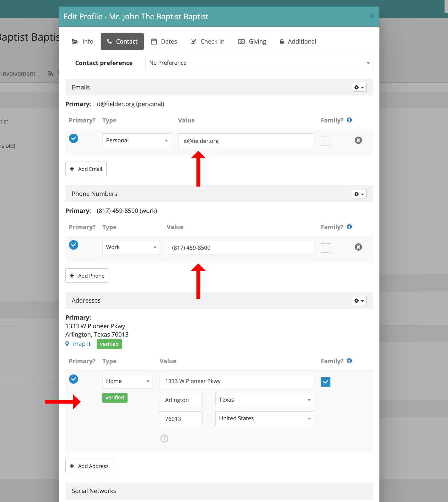Open the map it link
The image size is (448, 502).
pyautogui.click(x=82, y=344)
